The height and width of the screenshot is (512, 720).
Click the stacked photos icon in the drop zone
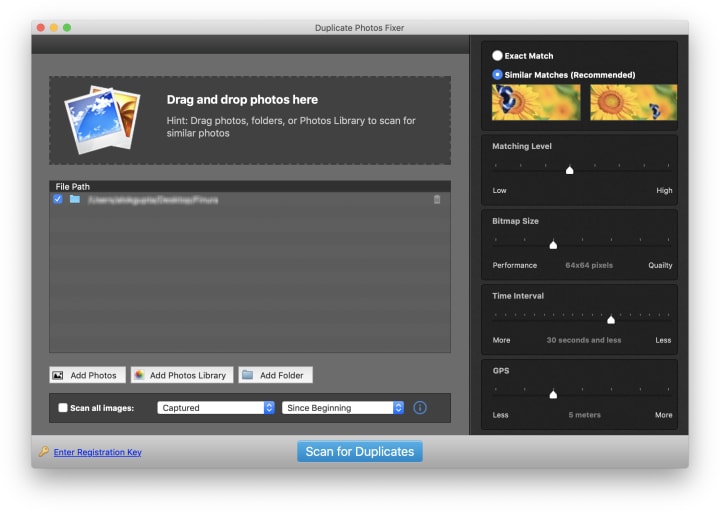(102, 119)
